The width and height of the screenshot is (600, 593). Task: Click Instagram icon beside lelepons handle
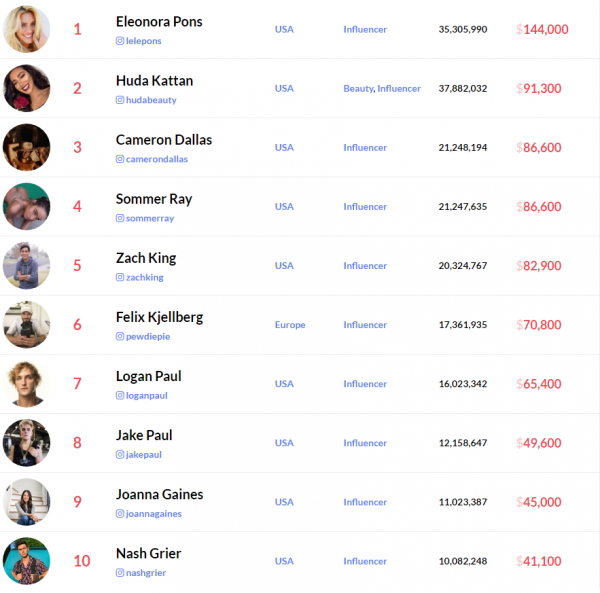click(120, 41)
